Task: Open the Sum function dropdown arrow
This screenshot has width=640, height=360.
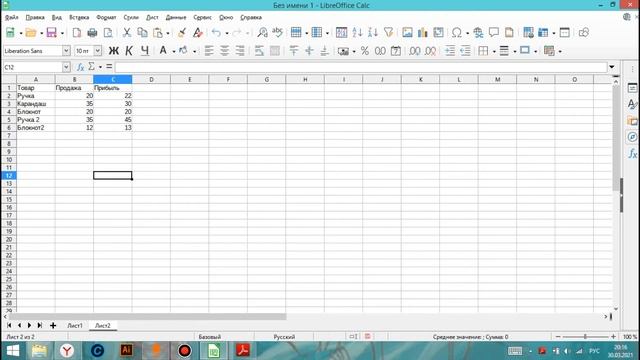Action: pos(100,67)
